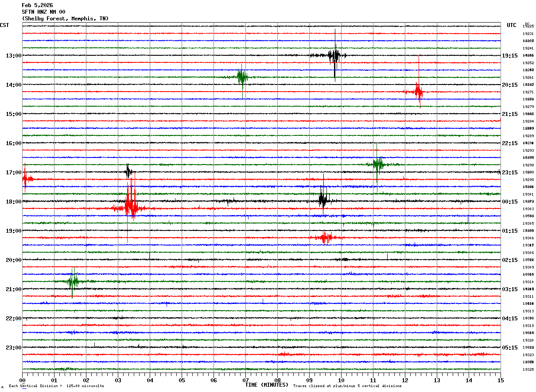Click the DC offset value "19284"
Screen dimensions: 536x392
528,121
